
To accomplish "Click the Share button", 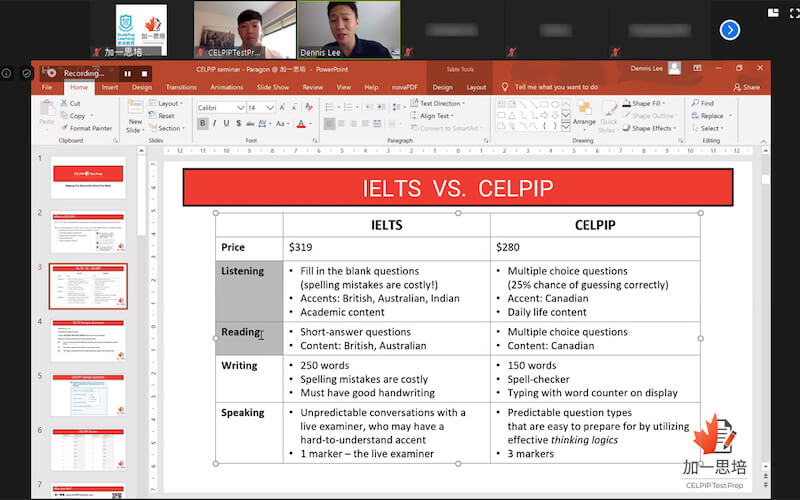I will (747, 87).
